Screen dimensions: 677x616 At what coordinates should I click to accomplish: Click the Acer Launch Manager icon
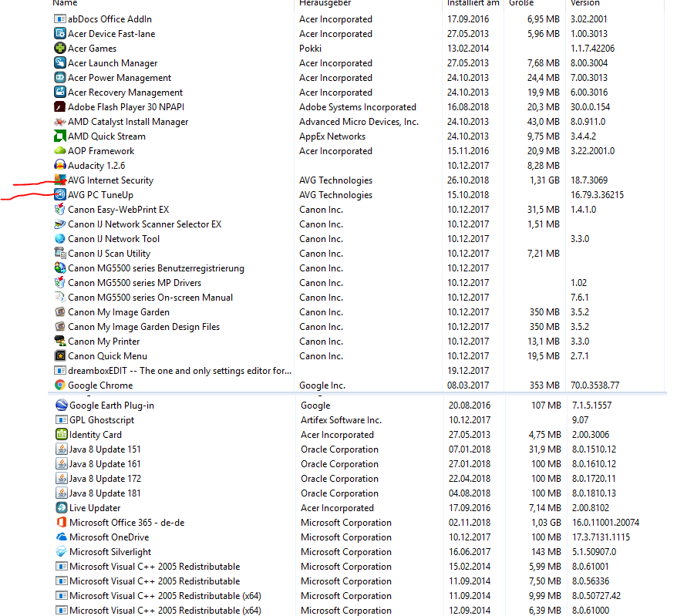60,63
